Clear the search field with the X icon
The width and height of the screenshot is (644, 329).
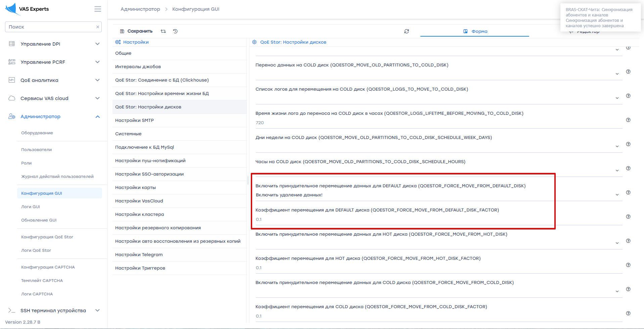coord(98,27)
